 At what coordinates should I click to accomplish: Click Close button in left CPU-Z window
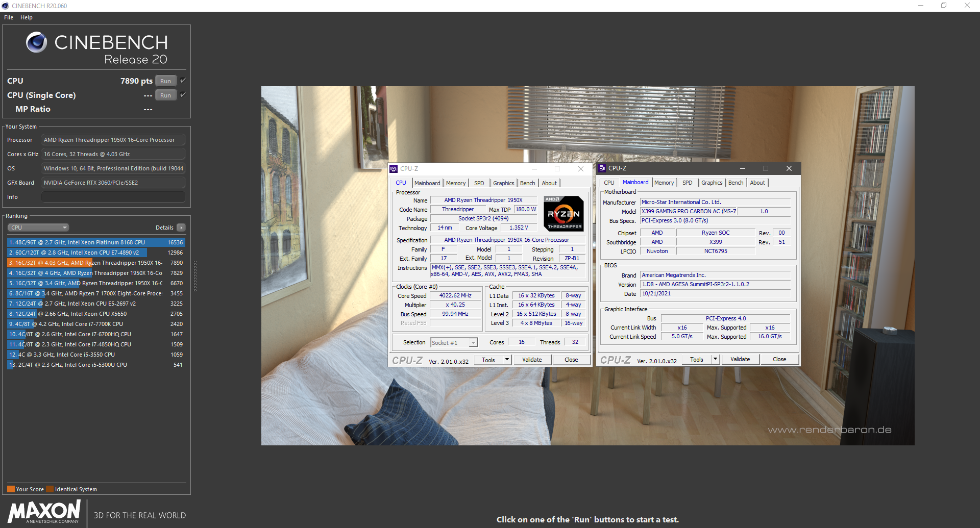[571, 360]
